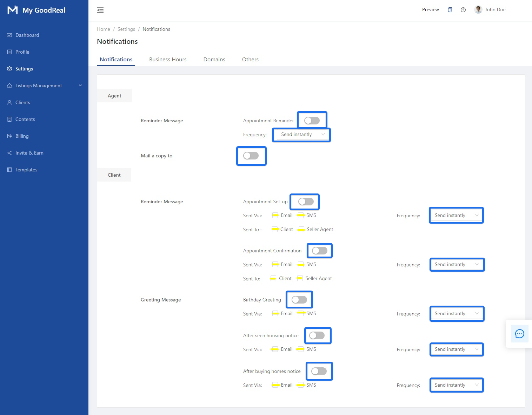Check the Seller Agent box under Appointment Set-up
Image resolution: width=532 pixels, height=415 pixels.
301,230
